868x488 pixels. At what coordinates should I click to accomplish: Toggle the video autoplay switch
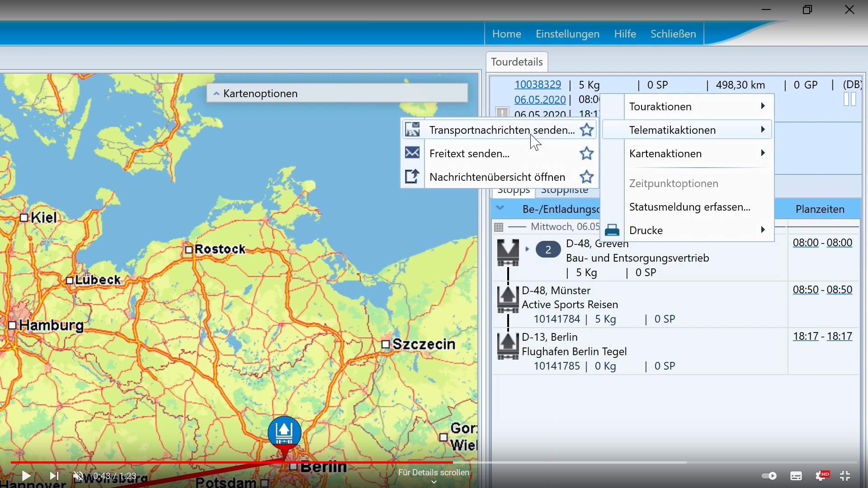click(769, 476)
